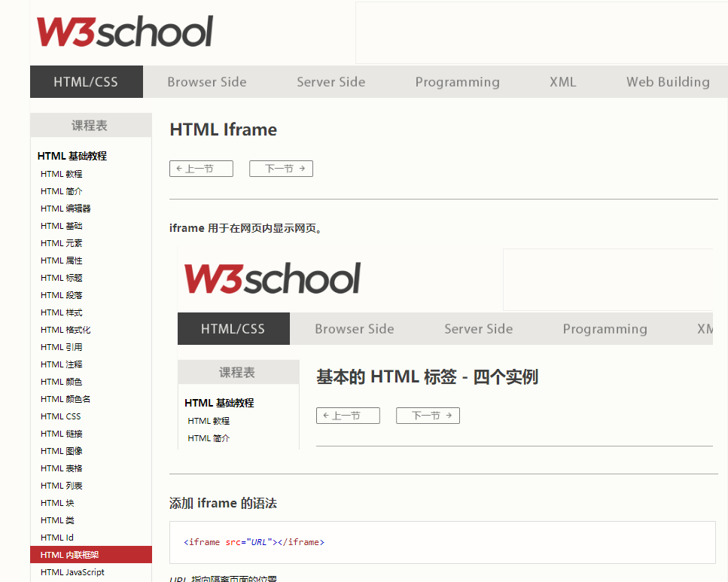Select Server Side tab inside the iframe
728x582 pixels.
[x=479, y=329]
